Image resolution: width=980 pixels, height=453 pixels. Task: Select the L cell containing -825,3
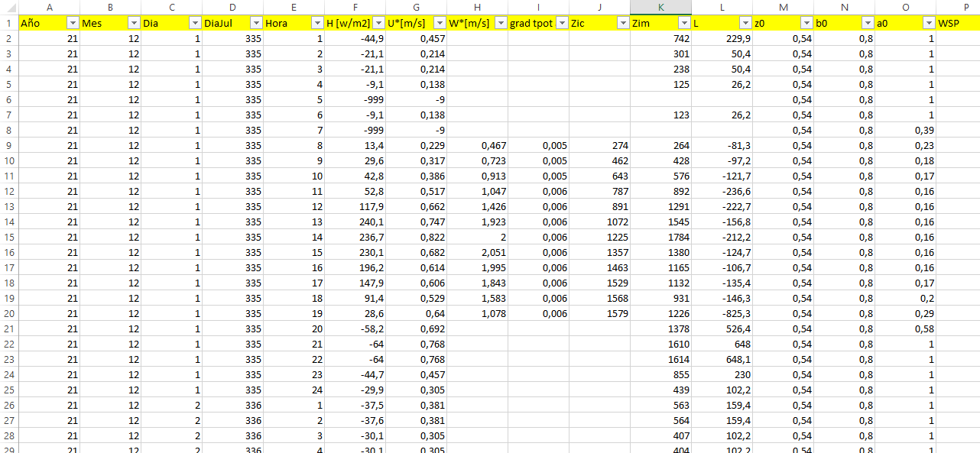point(722,313)
